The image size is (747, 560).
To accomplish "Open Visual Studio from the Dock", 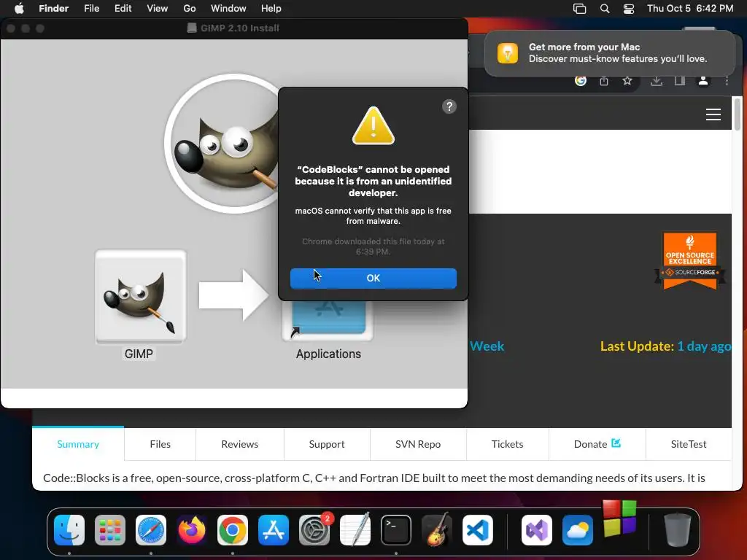I will (x=537, y=530).
